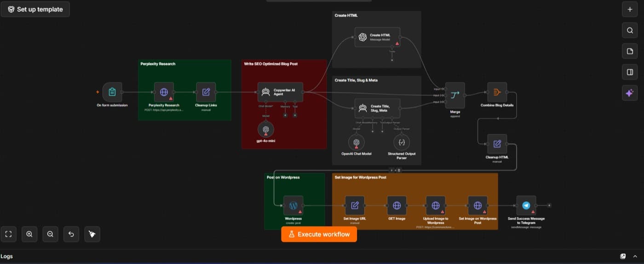Viewport: 644px width, 264px height.
Task: Select the Cleanup HTML node
Action: pos(497,144)
